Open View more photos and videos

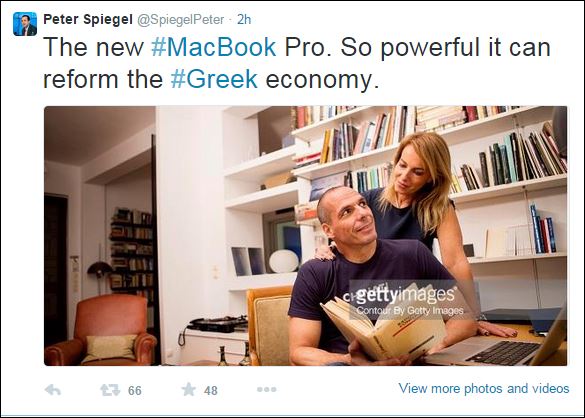[x=484, y=389]
